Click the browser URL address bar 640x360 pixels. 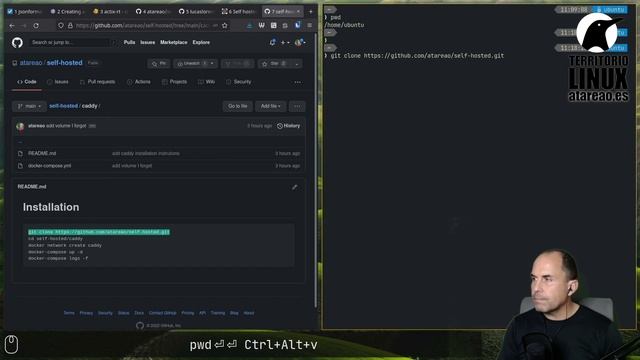click(143, 25)
